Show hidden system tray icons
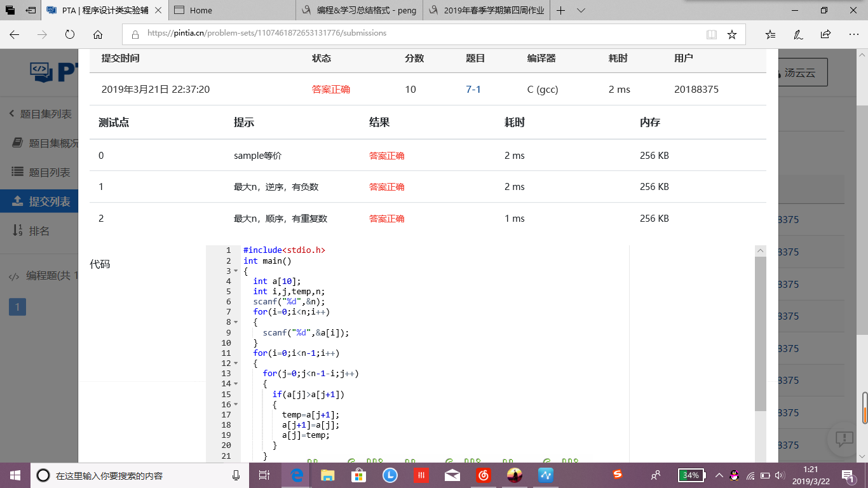This screenshot has height=488, width=868. click(719, 475)
